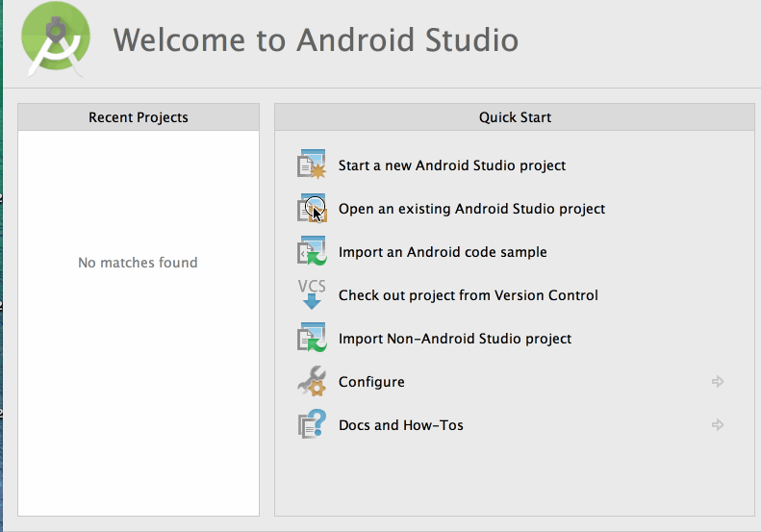This screenshot has width=761, height=532.
Task: Select 'Import Non-Android Studio project' text
Action: point(455,339)
